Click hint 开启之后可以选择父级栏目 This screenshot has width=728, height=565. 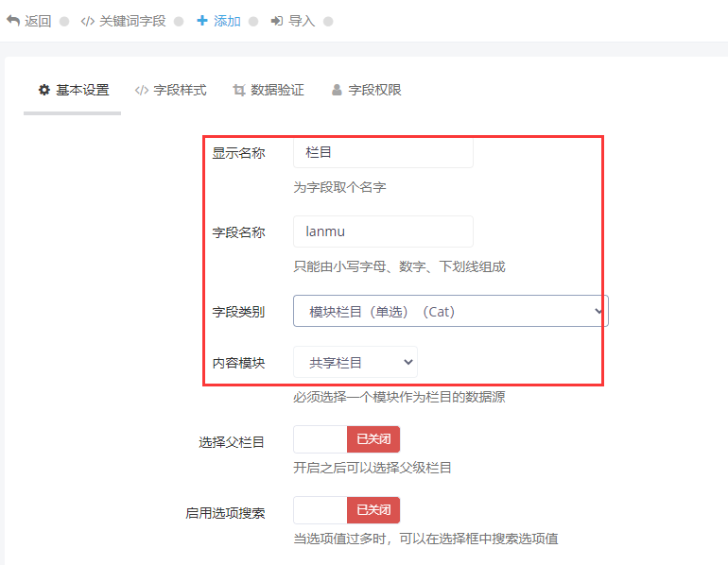(x=373, y=468)
